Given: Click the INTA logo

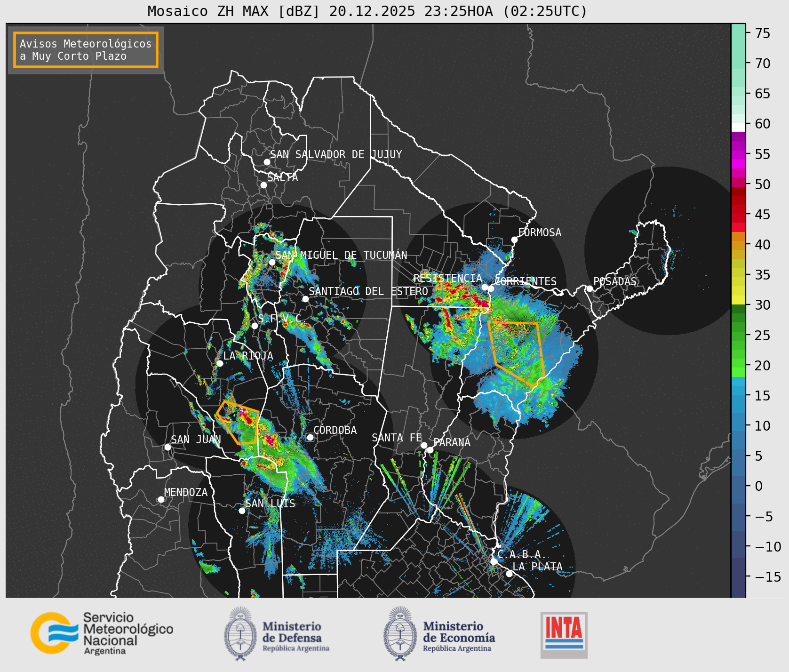Looking at the screenshot, I should click(x=564, y=635).
